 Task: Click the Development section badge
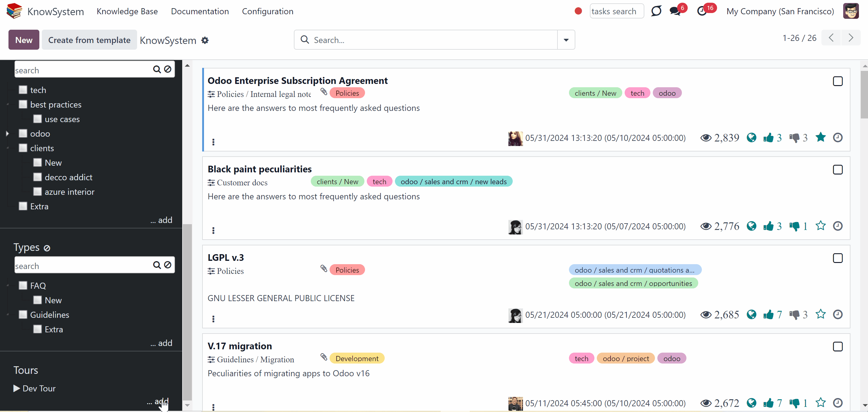pyautogui.click(x=357, y=358)
